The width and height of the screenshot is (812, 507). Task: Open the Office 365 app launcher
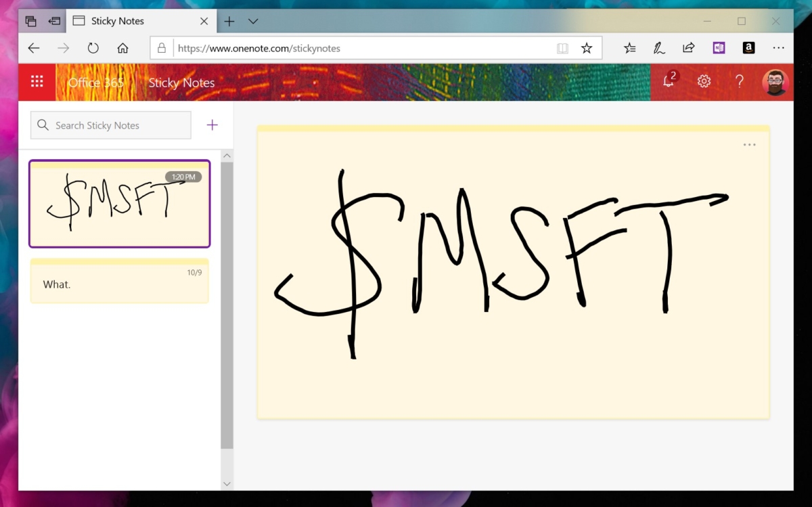point(37,82)
